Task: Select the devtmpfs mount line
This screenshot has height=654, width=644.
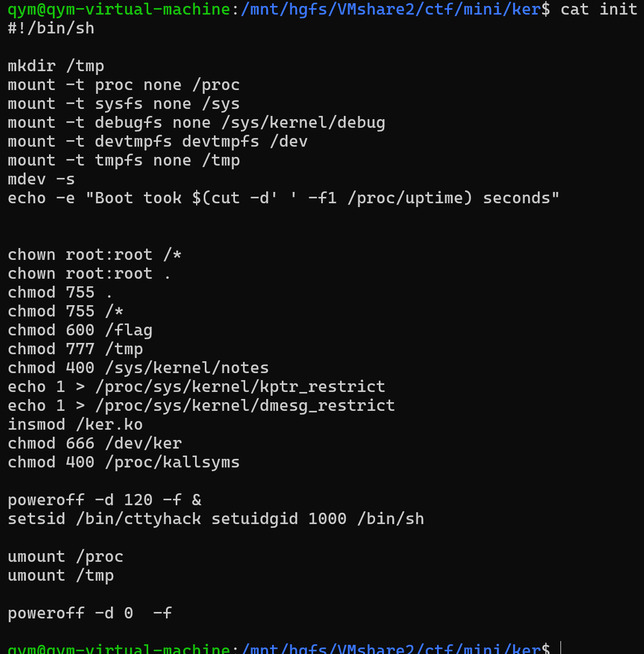Action: pos(158,142)
